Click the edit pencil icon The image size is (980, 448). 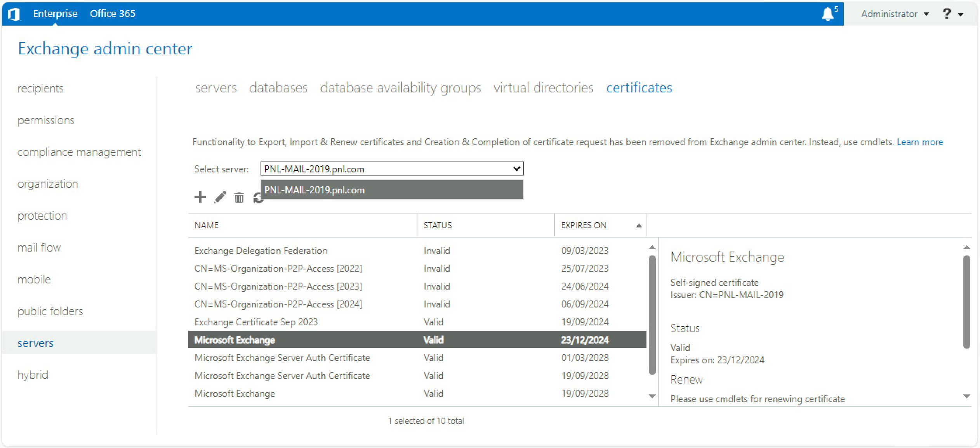point(220,197)
